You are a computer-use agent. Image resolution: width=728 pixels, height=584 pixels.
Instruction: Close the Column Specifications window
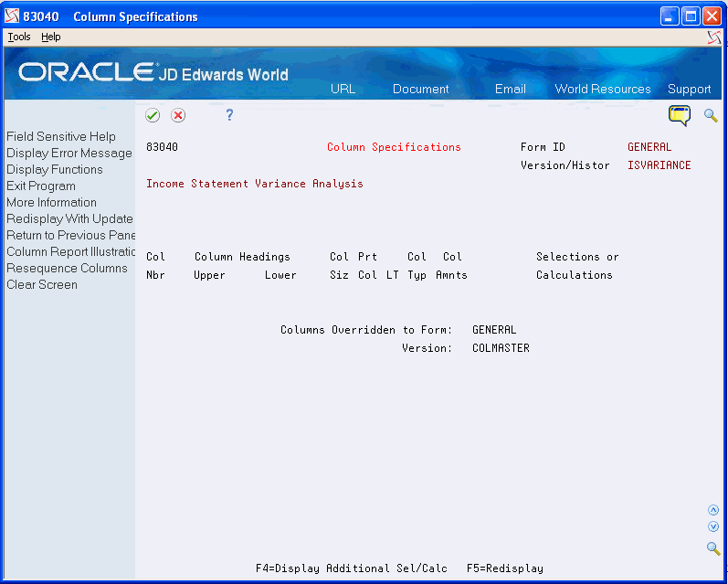[x=712, y=16]
